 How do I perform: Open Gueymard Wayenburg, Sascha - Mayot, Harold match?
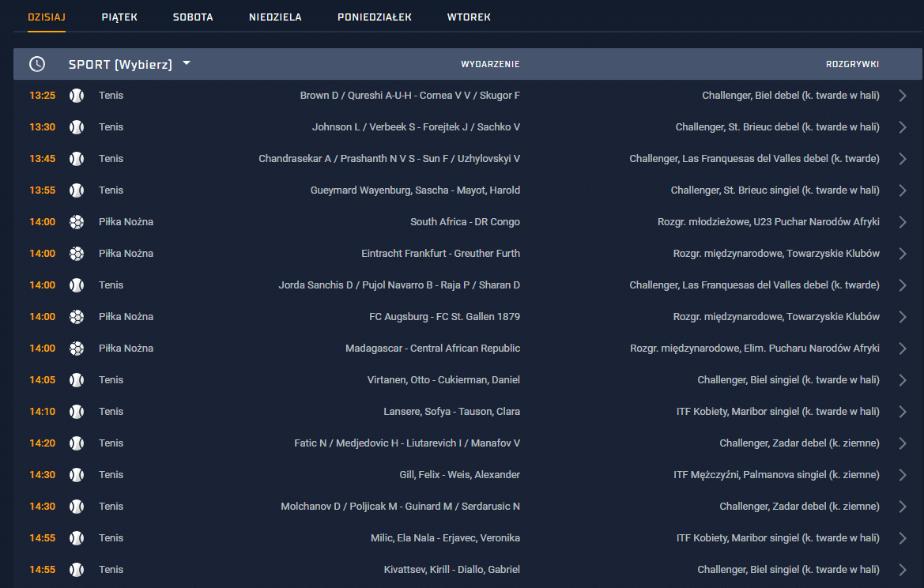[415, 190]
